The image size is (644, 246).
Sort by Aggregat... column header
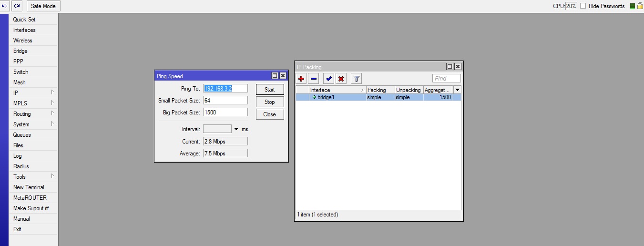[x=438, y=90]
